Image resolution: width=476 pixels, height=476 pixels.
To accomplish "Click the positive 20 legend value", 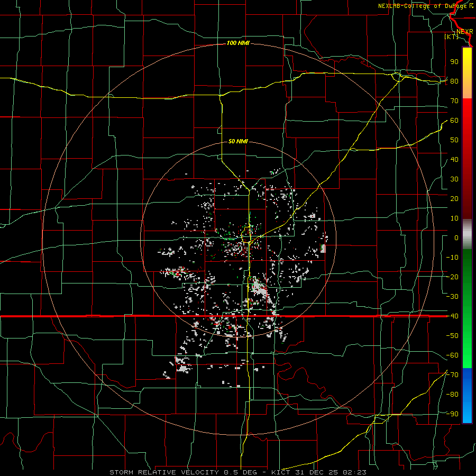I will [x=454, y=199].
